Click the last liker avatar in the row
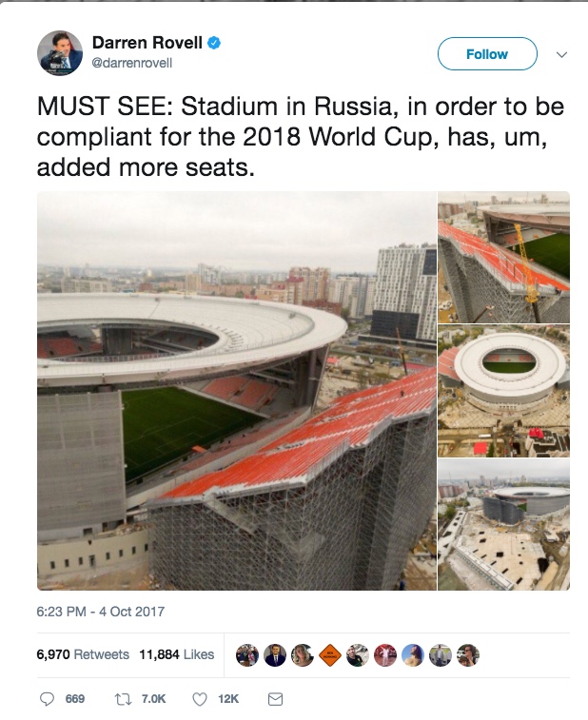Screen dimensions: 588x720 467,655
